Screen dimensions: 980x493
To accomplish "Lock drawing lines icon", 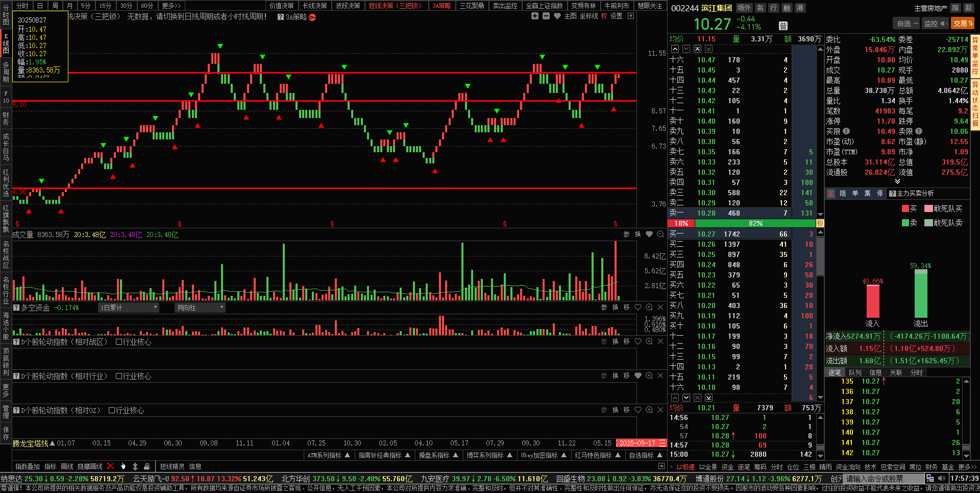I will tap(147, 466).
